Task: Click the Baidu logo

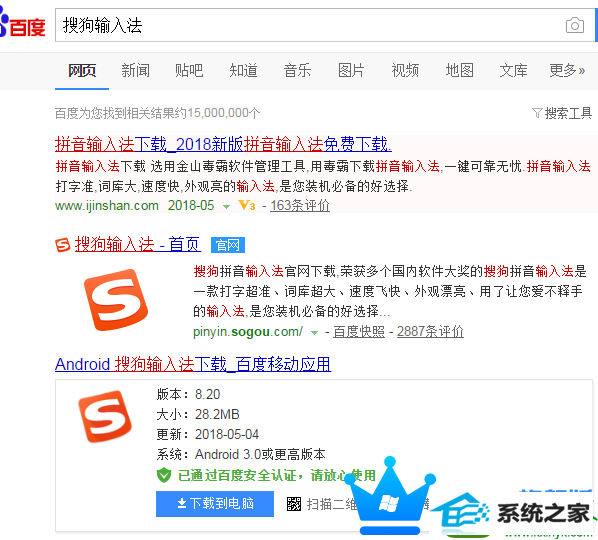Action: pyautogui.click(x=23, y=25)
